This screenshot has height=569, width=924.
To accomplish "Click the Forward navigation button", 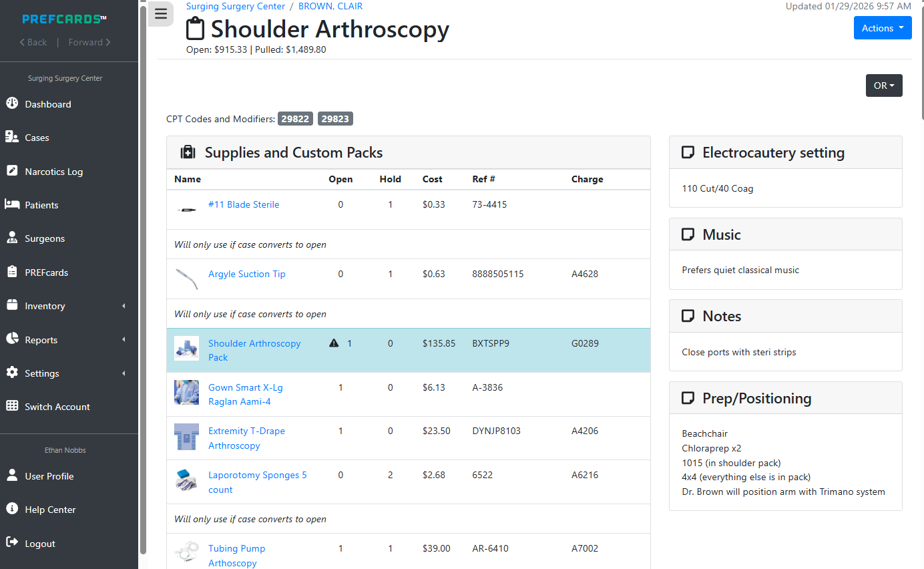I will (x=89, y=42).
